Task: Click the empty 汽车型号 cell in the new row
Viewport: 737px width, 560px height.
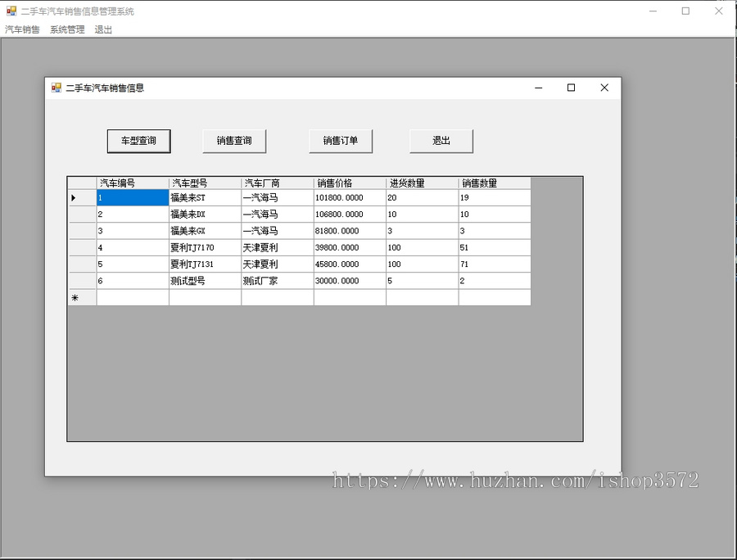Action: click(205, 298)
